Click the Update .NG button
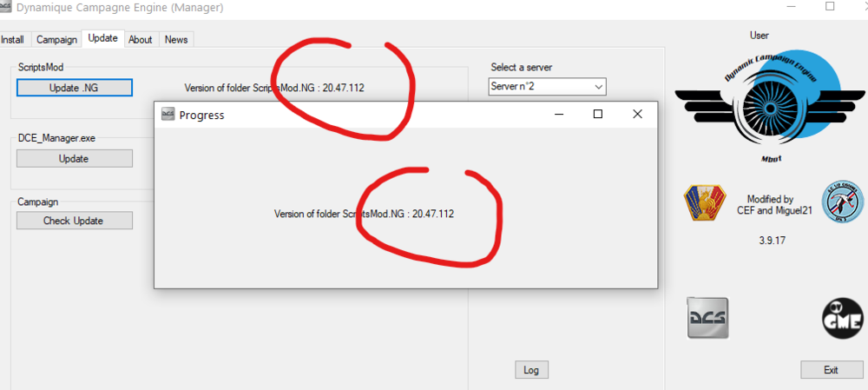Screen dimensions: 868x390 click(x=74, y=88)
